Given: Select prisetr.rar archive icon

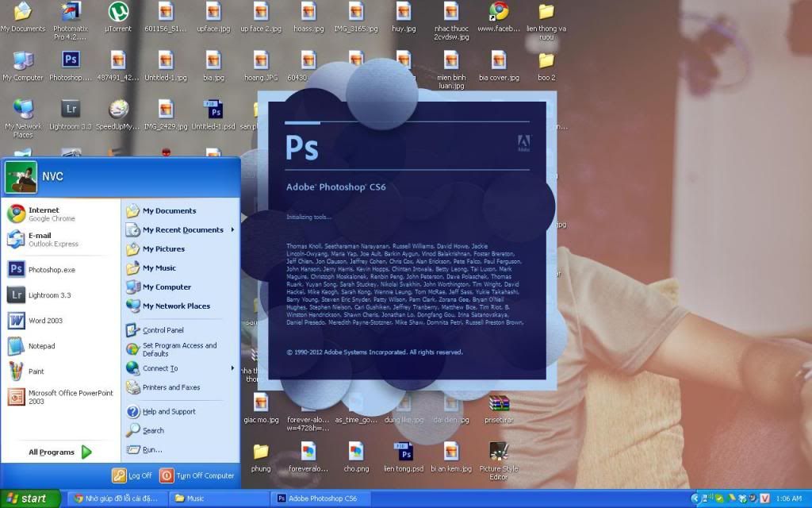Looking at the screenshot, I should [499, 410].
